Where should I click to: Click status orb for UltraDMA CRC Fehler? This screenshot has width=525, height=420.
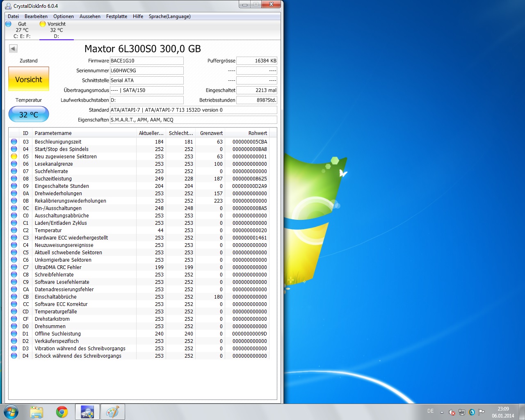[14, 267]
